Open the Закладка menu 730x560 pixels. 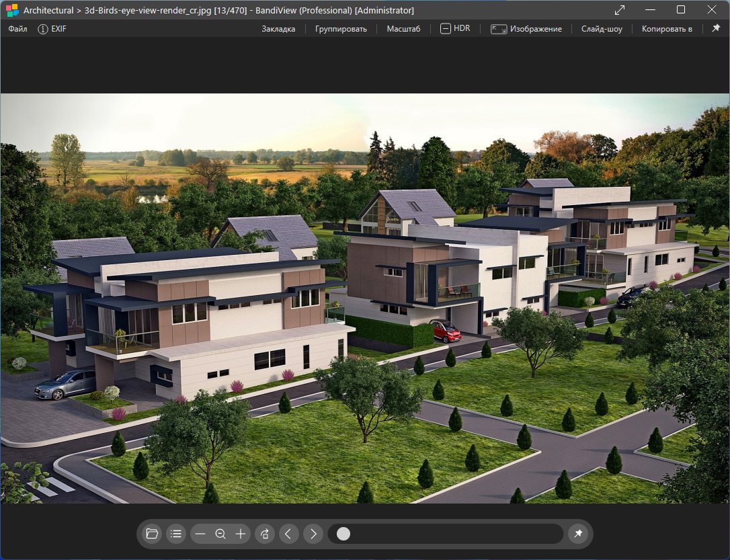pos(278,29)
